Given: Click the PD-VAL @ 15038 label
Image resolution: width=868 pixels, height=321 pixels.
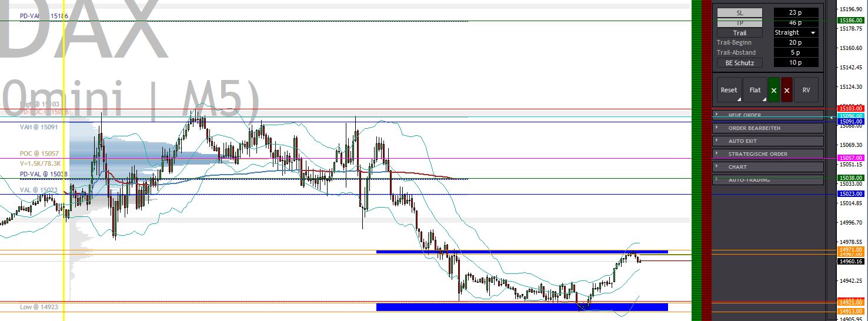Looking at the screenshot, I should (x=44, y=174).
